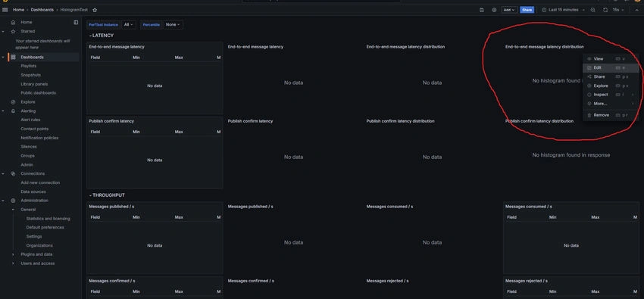Screen dimensions: 644x299
Task: Click the Alerting bell icon in the sidebar
Action: [x=13, y=111]
